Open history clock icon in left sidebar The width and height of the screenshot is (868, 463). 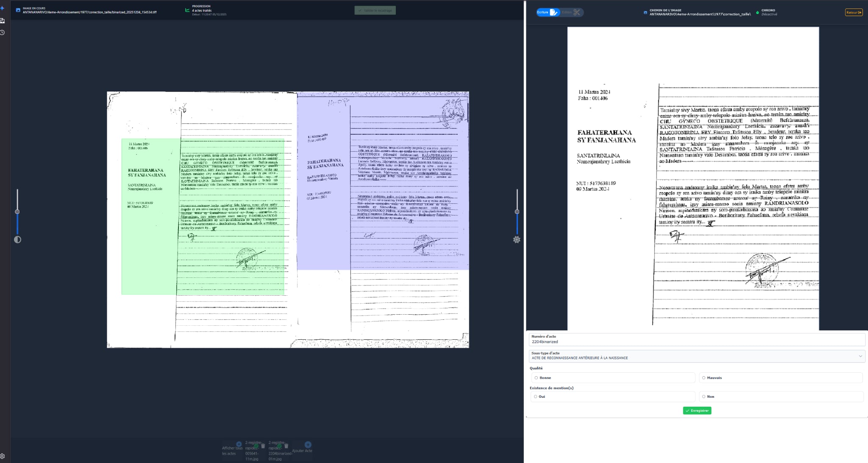[3, 33]
